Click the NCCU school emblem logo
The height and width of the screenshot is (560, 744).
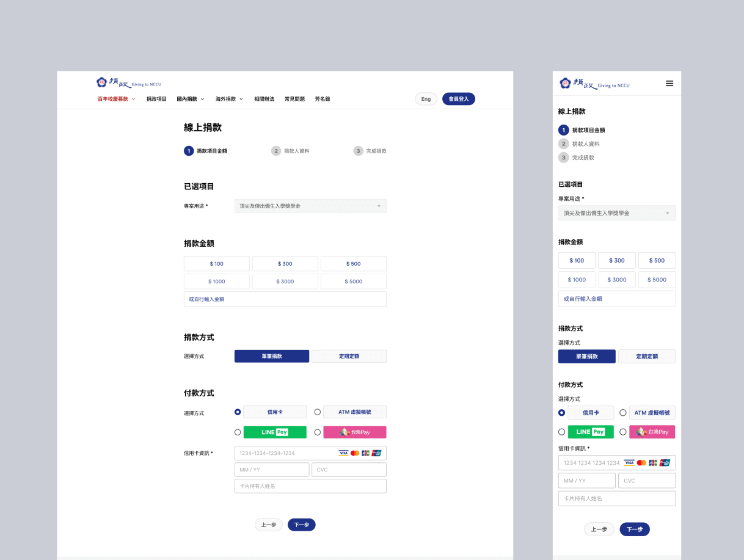tap(102, 82)
